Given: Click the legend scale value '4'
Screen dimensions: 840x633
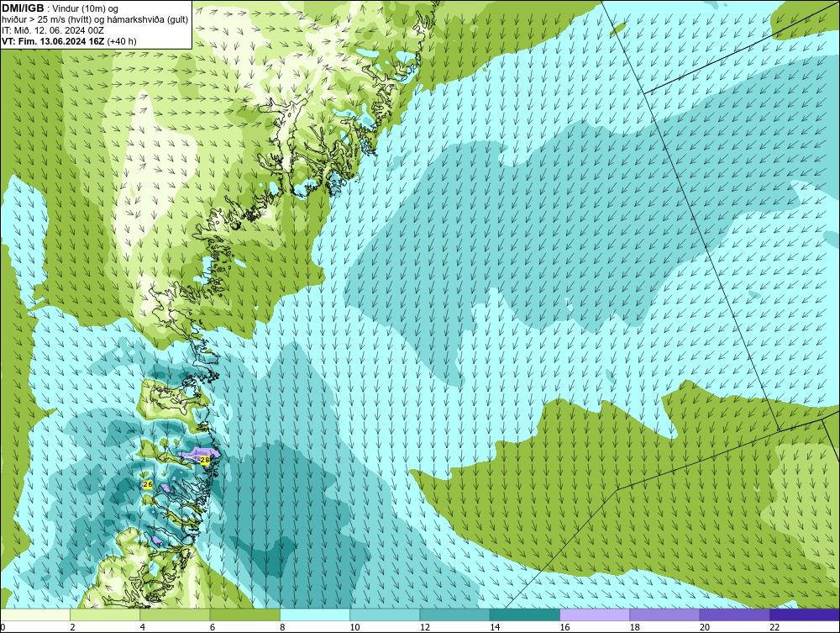Looking at the screenshot, I should pos(143,627).
